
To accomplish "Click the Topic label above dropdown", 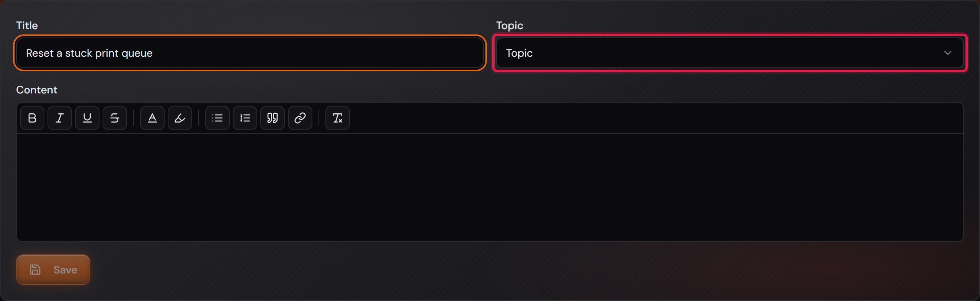I will pos(510,25).
